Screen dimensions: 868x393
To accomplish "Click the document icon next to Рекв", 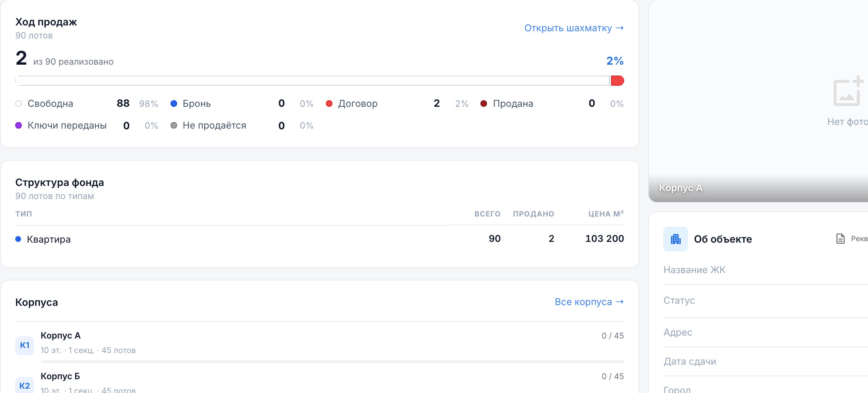I will tap(840, 239).
